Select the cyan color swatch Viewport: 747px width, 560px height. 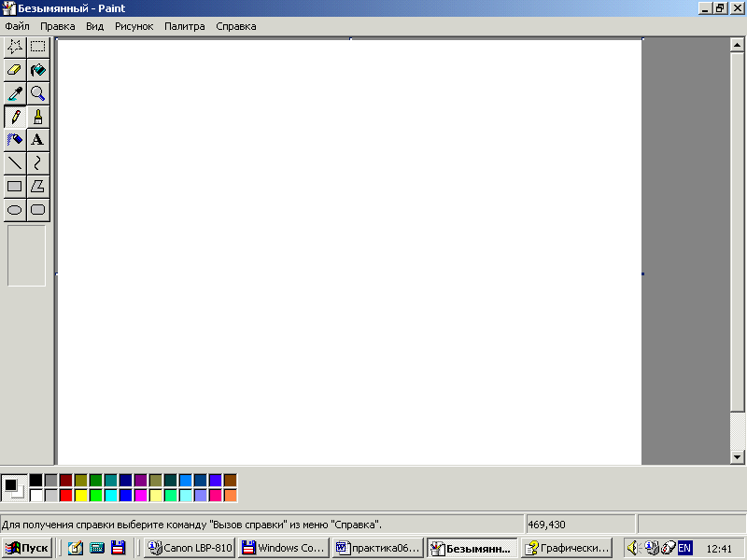111,496
